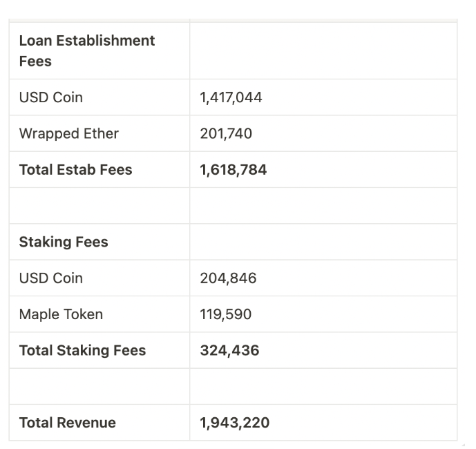Screen dimensions: 476x449
Task: Click the empty cell right of Staking Fees
Action: [323, 242]
